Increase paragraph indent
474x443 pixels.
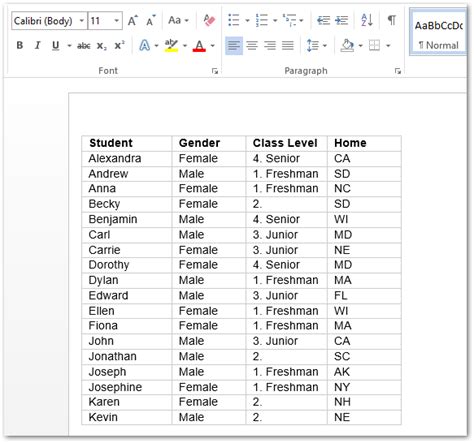(x=342, y=21)
